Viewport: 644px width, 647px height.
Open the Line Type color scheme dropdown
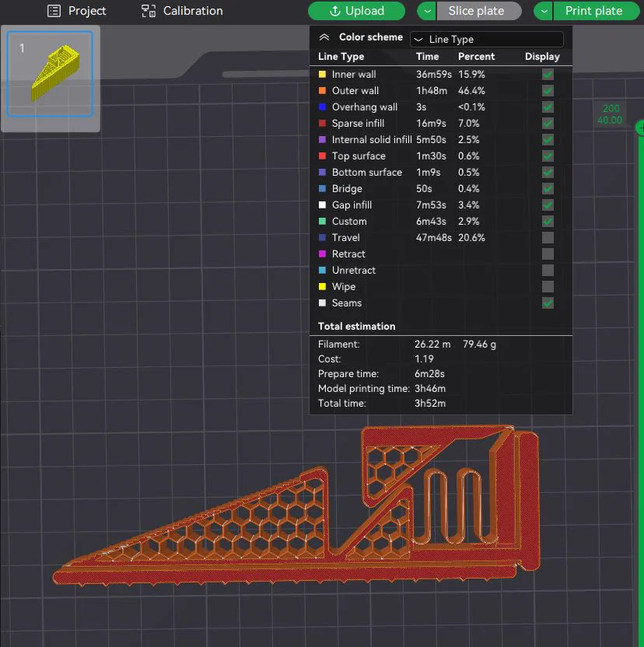[487, 39]
